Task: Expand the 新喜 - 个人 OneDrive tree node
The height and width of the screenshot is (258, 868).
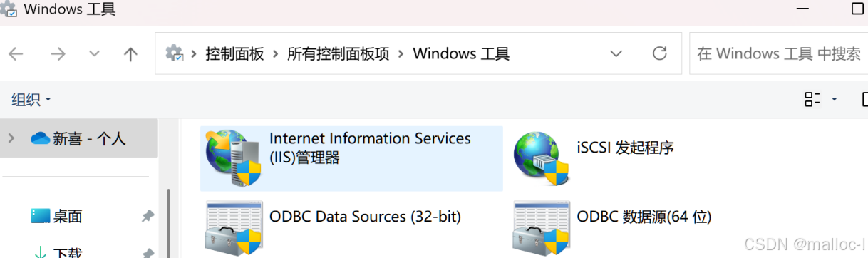Action: 11,138
